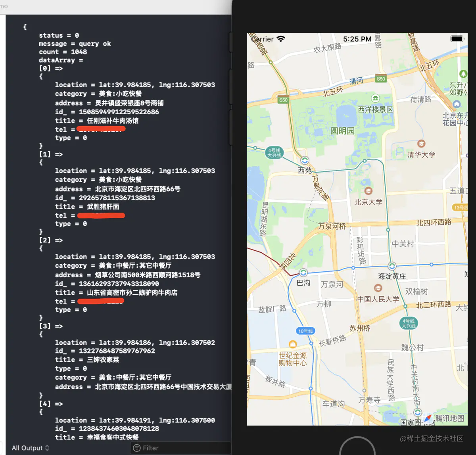Click the 'status = 0' console line
Viewport: 476px width, 455px height.
click(59, 35)
